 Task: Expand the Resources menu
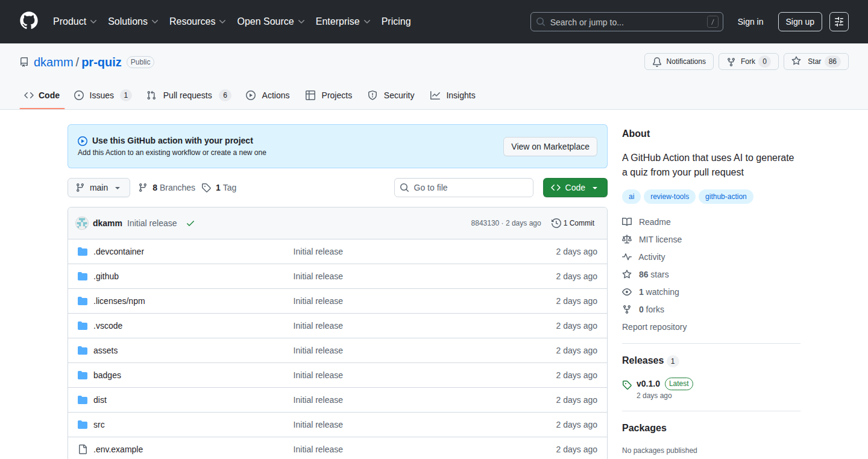198,22
